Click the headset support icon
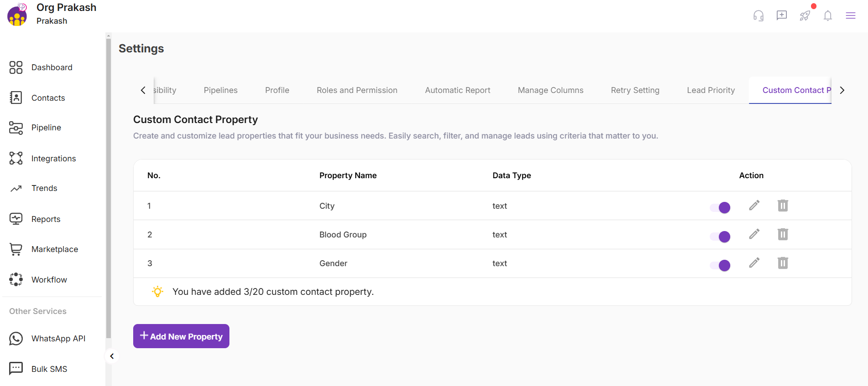The image size is (868, 386). [x=758, y=16]
